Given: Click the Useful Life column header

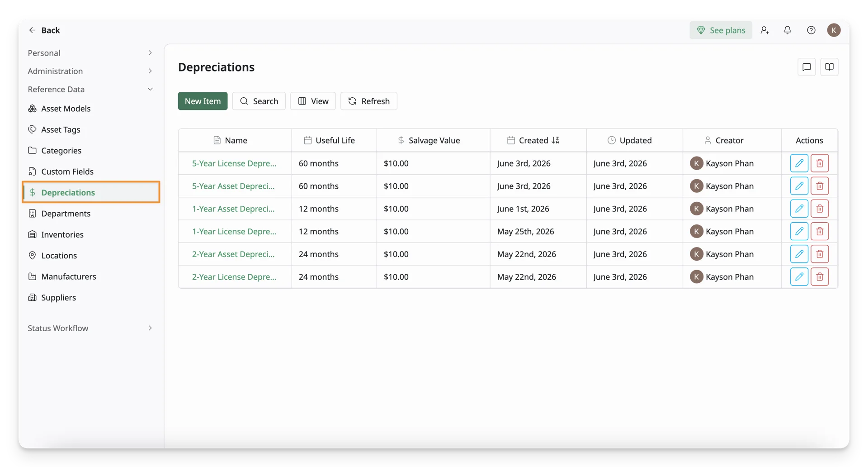Looking at the screenshot, I should point(334,140).
